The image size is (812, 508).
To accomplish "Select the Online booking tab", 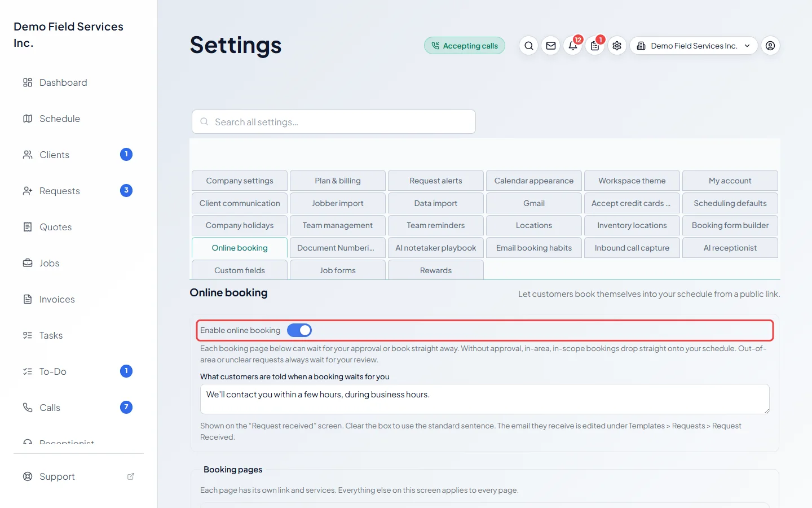I will click(x=240, y=248).
